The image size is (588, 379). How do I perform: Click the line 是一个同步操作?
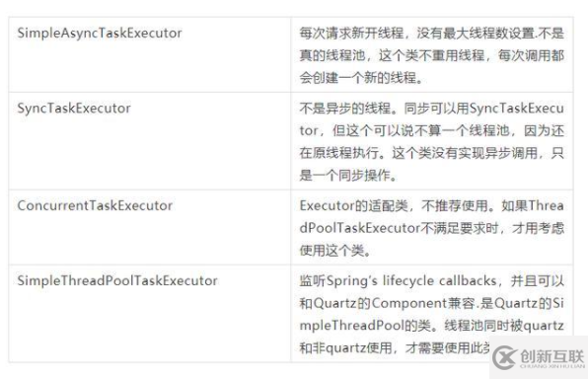[348, 176]
